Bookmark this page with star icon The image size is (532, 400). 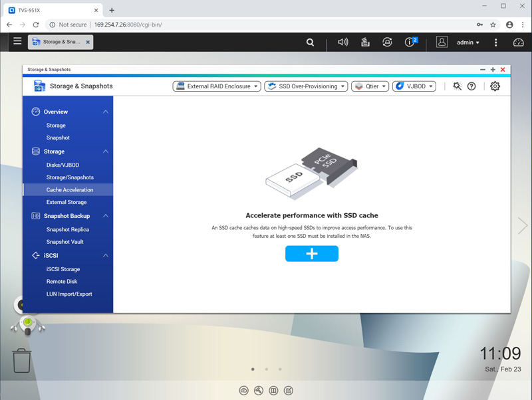tap(493, 25)
